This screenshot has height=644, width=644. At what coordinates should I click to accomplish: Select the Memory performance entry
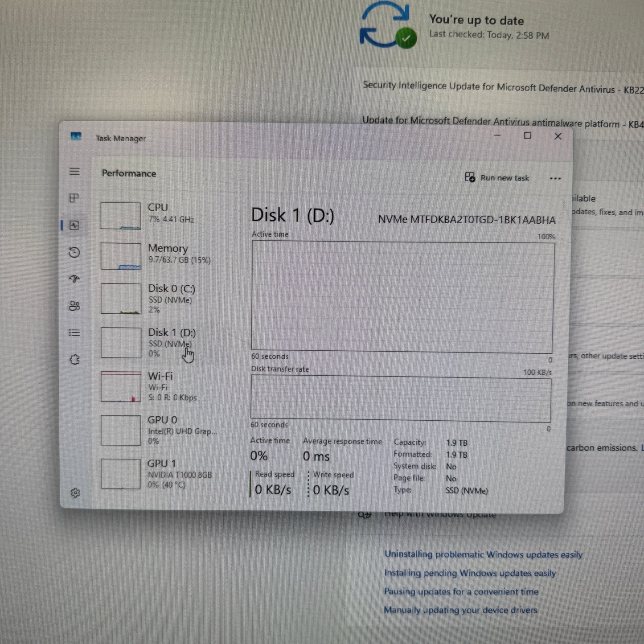[x=165, y=255]
